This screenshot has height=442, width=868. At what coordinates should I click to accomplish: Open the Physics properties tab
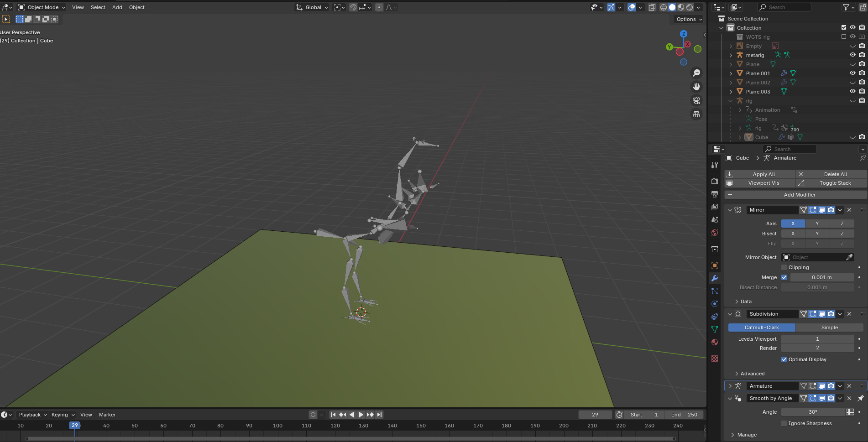[715, 304]
